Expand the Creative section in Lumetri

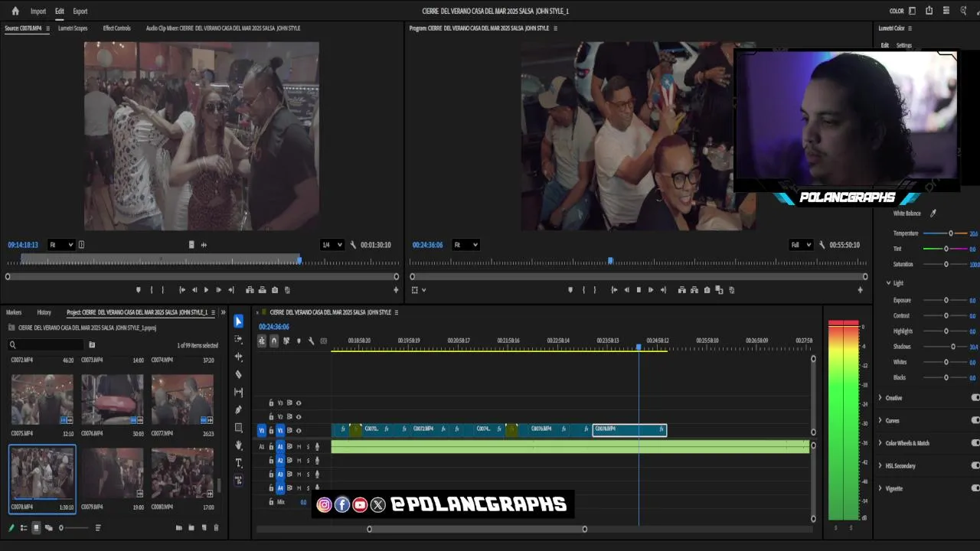point(880,398)
